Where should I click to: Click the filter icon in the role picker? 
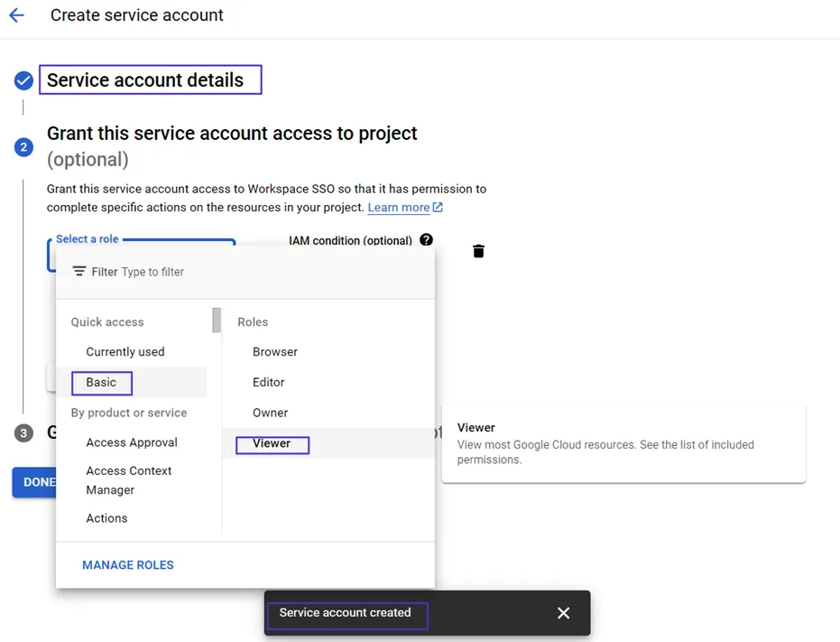tap(81, 271)
